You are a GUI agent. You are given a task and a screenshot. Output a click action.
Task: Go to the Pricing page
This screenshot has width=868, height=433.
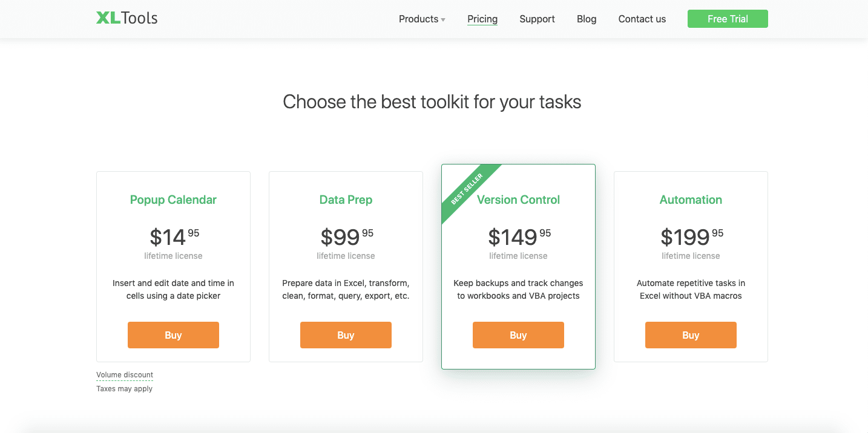tap(482, 19)
